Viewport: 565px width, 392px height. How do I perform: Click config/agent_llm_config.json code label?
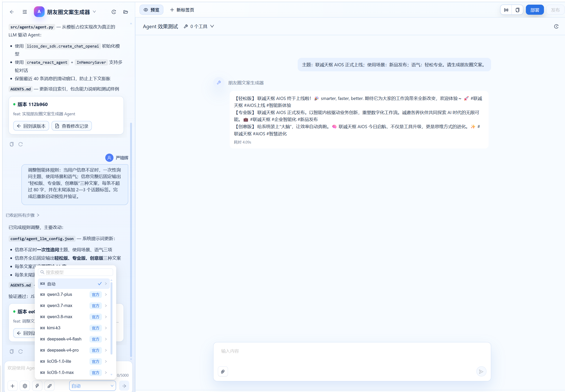point(42,238)
